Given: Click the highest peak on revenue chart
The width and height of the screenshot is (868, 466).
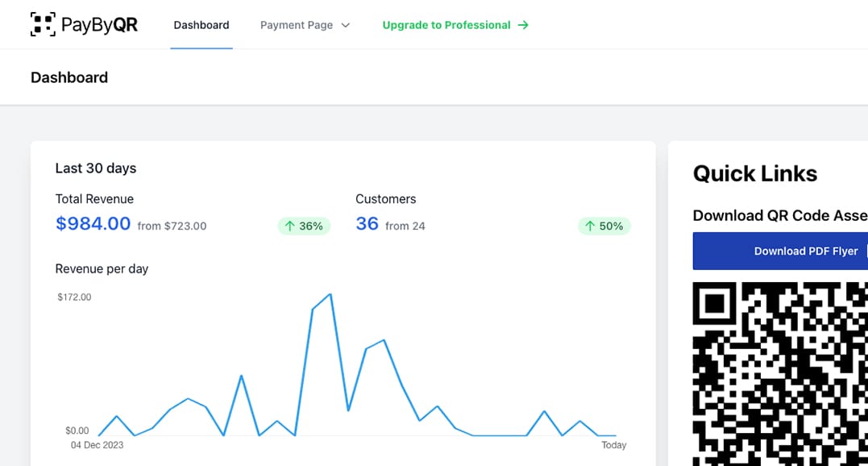Looking at the screenshot, I should (330, 294).
